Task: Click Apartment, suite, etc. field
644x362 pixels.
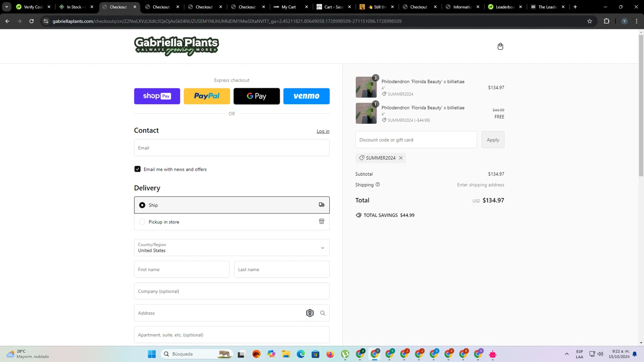Action: [x=232, y=335]
